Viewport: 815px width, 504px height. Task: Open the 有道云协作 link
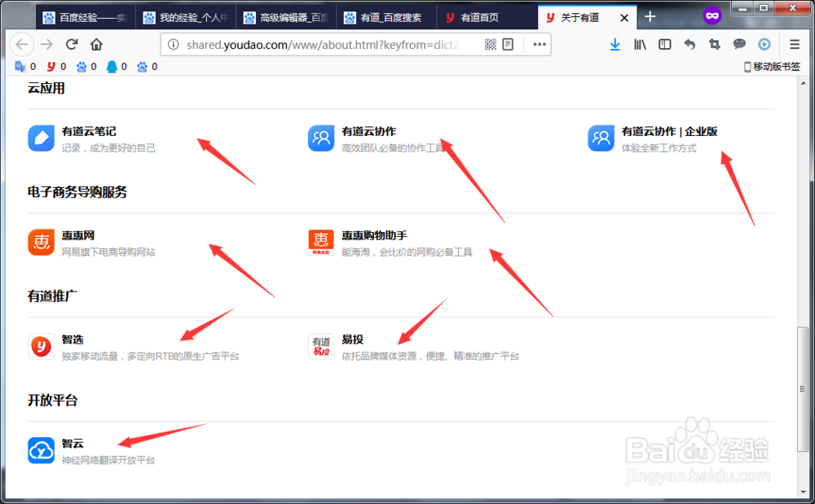click(x=369, y=132)
